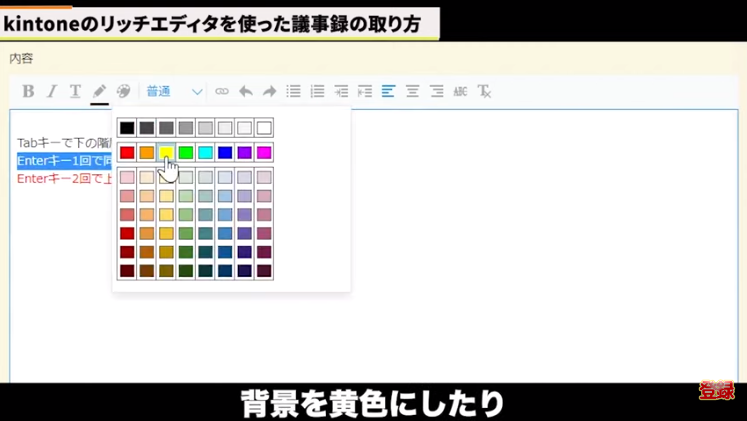
Task: Open the 普通 font size dropdown
Action: coord(175,91)
